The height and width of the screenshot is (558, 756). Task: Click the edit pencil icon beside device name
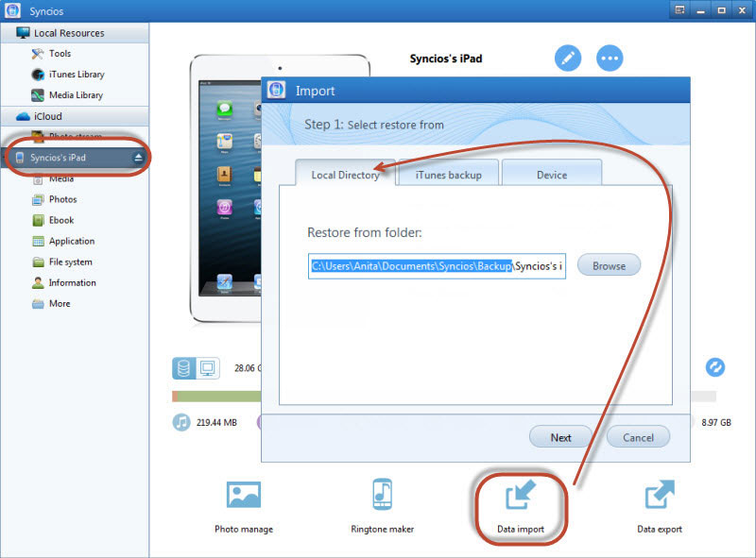coord(568,59)
